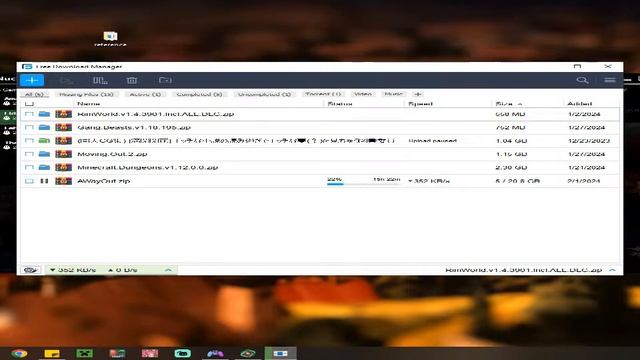640x360 pixels.
Task: Select the All (6) tab
Action: [35, 94]
